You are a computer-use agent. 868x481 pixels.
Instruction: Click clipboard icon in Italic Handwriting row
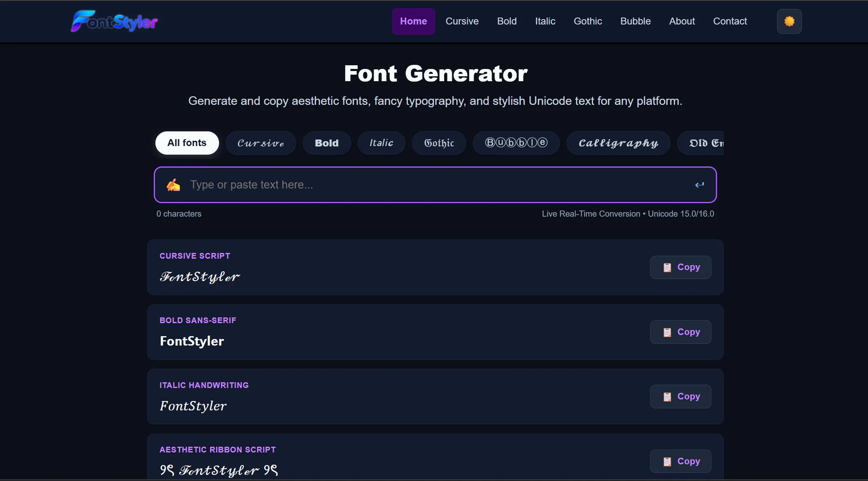(x=667, y=397)
